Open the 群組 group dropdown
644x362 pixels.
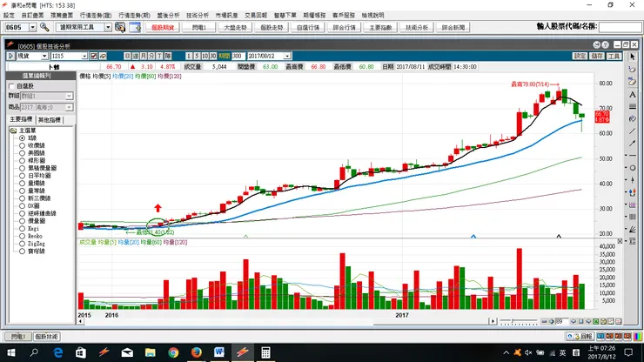click(x=69, y=96)
